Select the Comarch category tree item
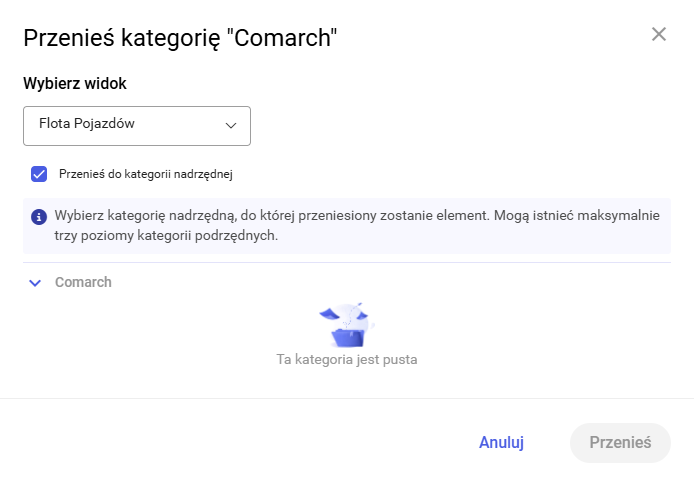Image resolution: width=694 pixels, height=485 pixels. click(83, 282)
